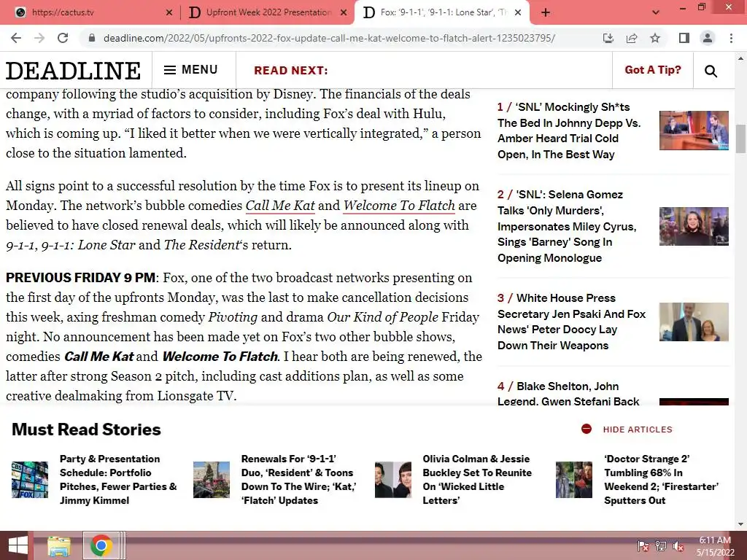Open the Welcome To Flatch link
Screen dimensions: 747x560
point(399,205)
